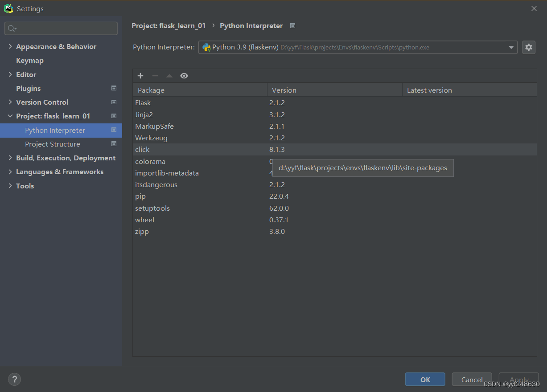Click the search magnifier icon in settings
Viewport: 547px width, 392px height.
tap(12, 29)
